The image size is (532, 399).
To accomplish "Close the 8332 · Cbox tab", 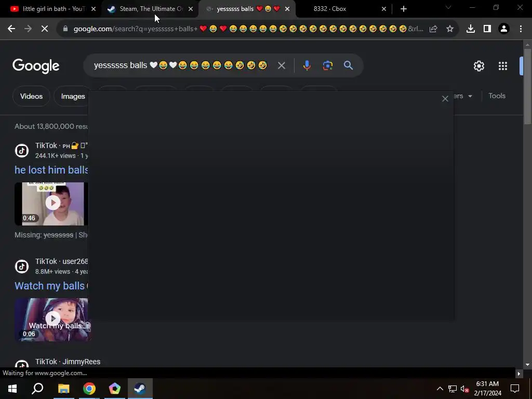I will (384, 9).
